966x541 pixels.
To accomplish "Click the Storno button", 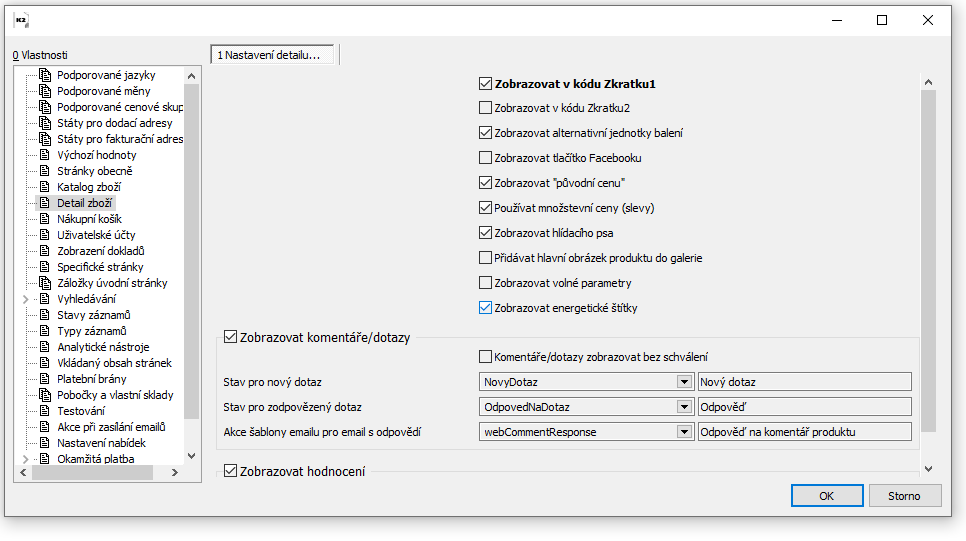I will point(904,496).
